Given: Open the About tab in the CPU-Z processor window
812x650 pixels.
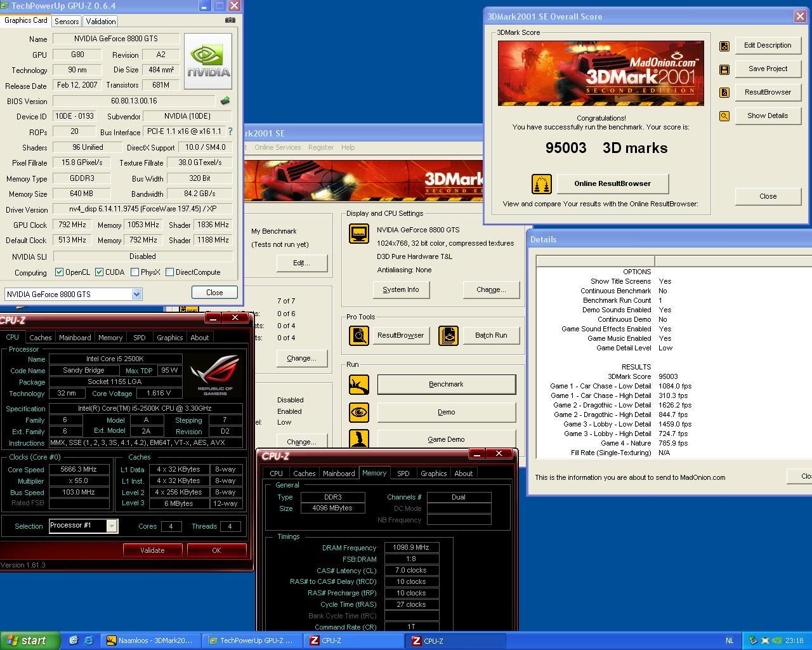Looking at the screenshot, I should pyautogui.click(x=200, y=337).
